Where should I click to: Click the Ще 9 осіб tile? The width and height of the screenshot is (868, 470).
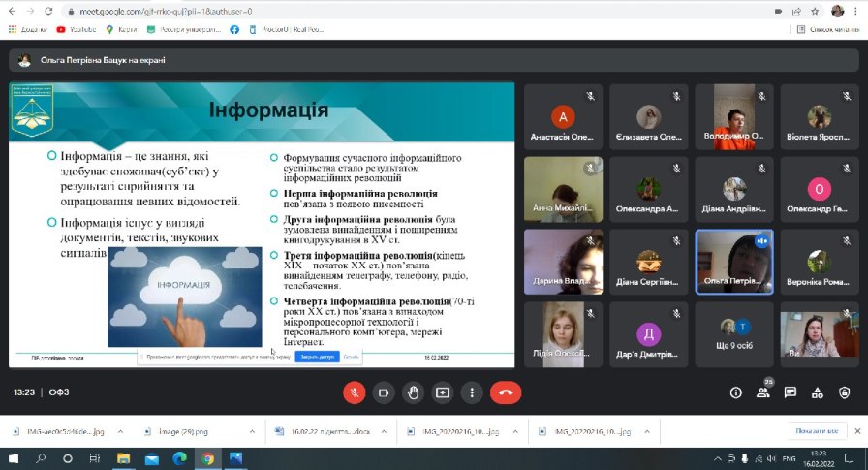pos(734,334)
